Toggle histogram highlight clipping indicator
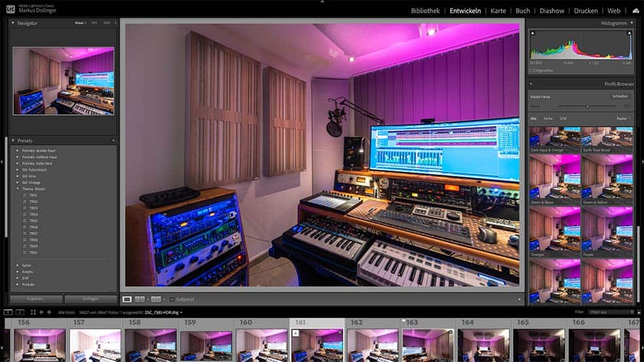The image size is (644, 362). click(629, 31)
